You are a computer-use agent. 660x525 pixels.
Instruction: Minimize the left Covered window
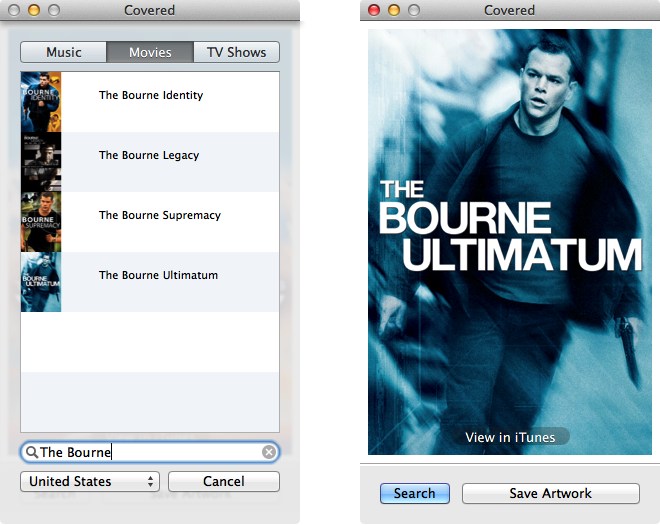[x=34, y=10]
